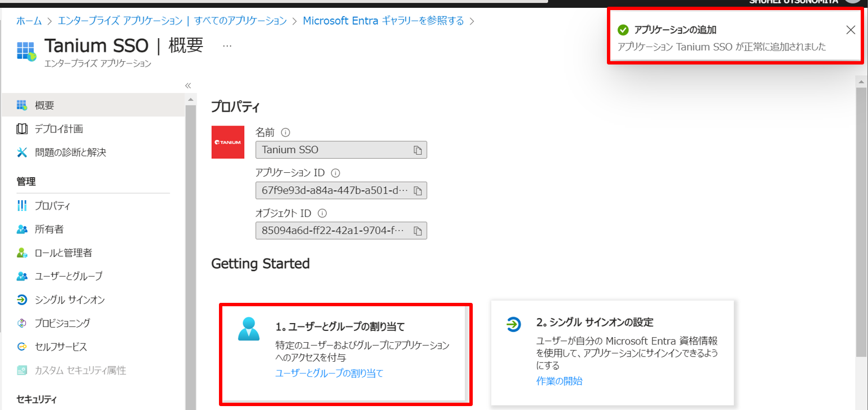868x410 pixels.
Task: Click the 概要 grid icon in sidebar
Action: (22, 105)
